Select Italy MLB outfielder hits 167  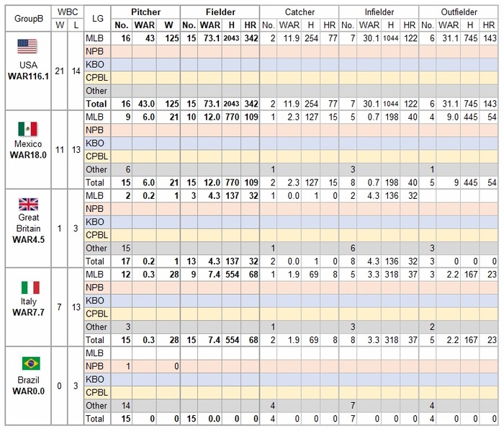(470, 275)
